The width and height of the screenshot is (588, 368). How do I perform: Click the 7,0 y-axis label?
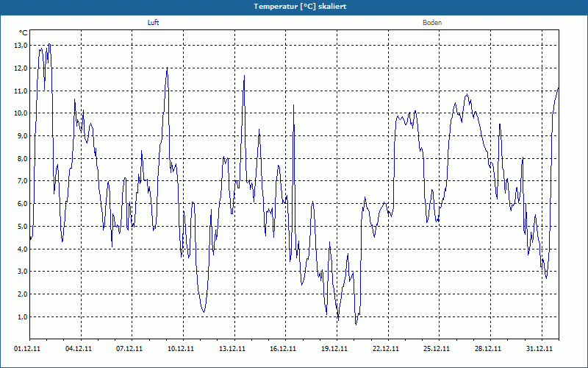pos(23,181)
